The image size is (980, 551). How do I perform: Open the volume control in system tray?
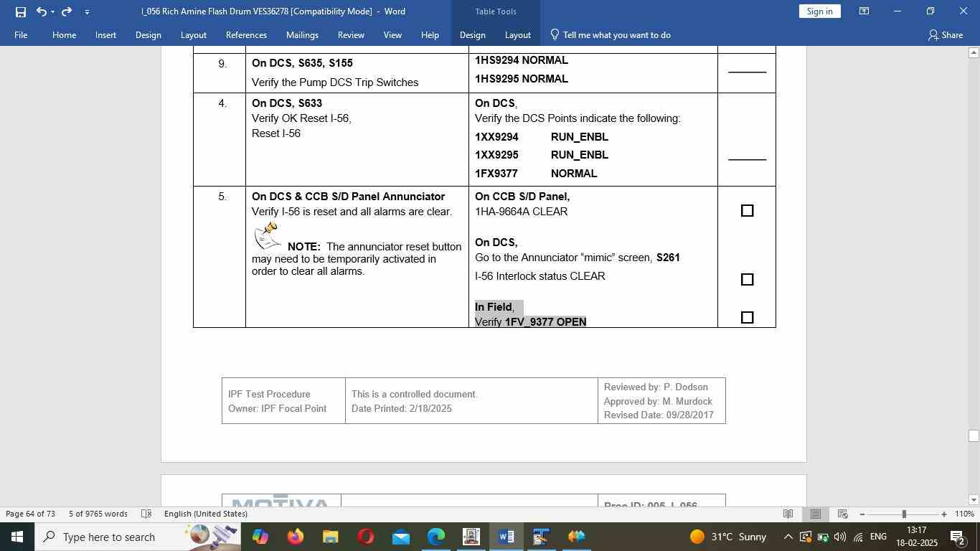(x=839, y=537)
